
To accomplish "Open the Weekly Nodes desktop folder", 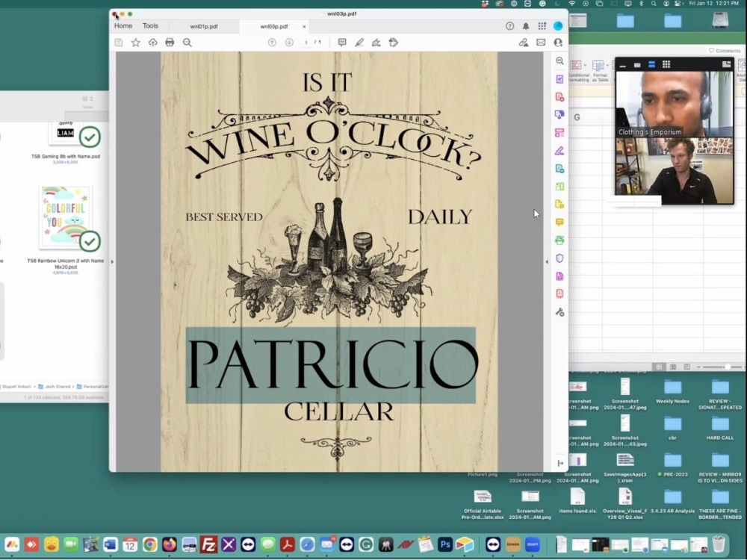I will [673, 391].
